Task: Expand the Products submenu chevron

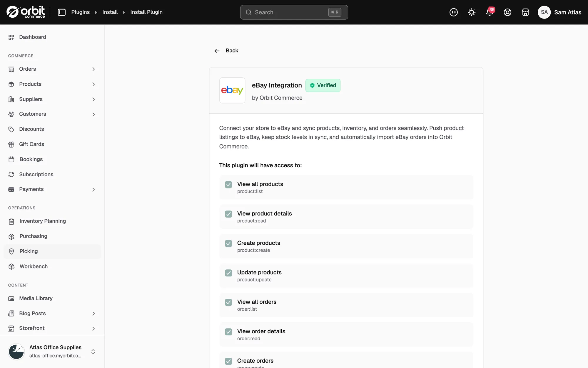Action: pyautogui.click(x=93, y=84)
